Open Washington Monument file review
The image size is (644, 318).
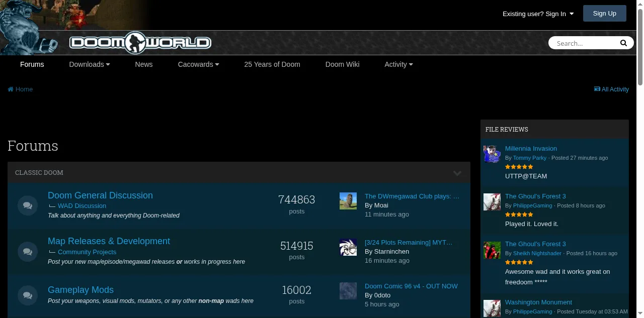[538, 302]
